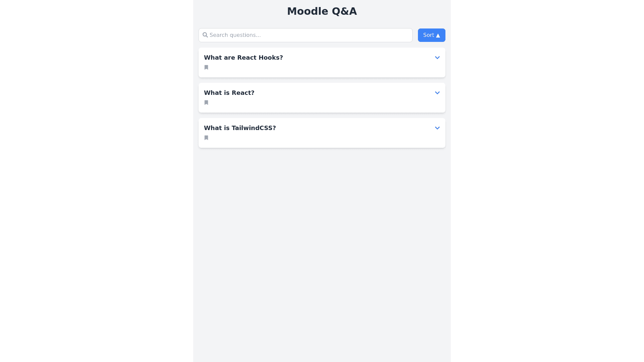The height and width of the screenshot is (362, 644).
Task: Select the "What is React?" question title
Action: (x=229, y=93)
